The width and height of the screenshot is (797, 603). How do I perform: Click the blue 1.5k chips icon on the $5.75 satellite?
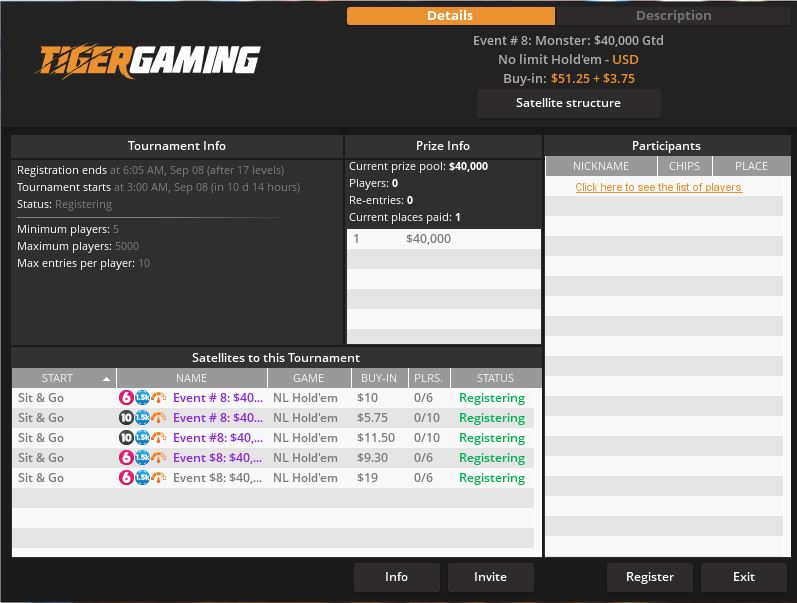coord(142,418)
